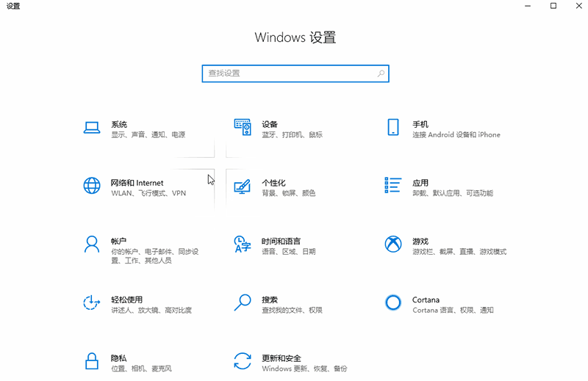Viewport: 588px width, 381px height.
Task: Click 蓝牙、打印机、鼠标 description
Action: pyautogui.click(x=292, y=135)
